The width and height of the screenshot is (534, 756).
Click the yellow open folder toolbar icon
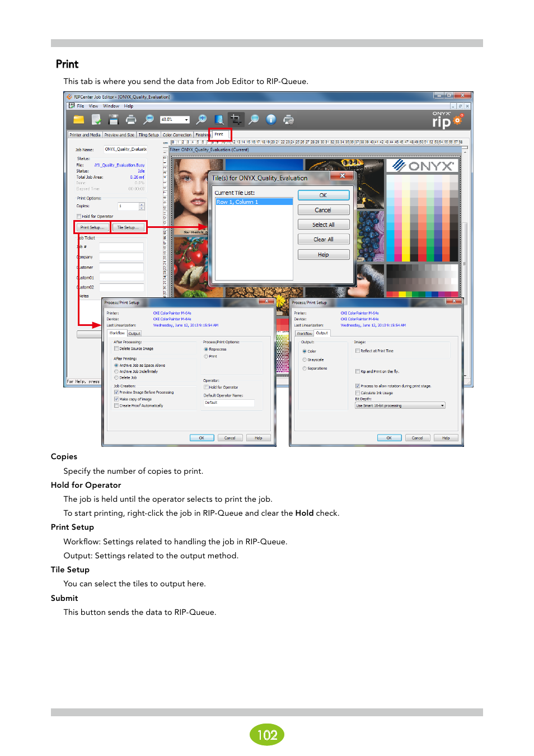pyautogui.click(x=79, y=119)
